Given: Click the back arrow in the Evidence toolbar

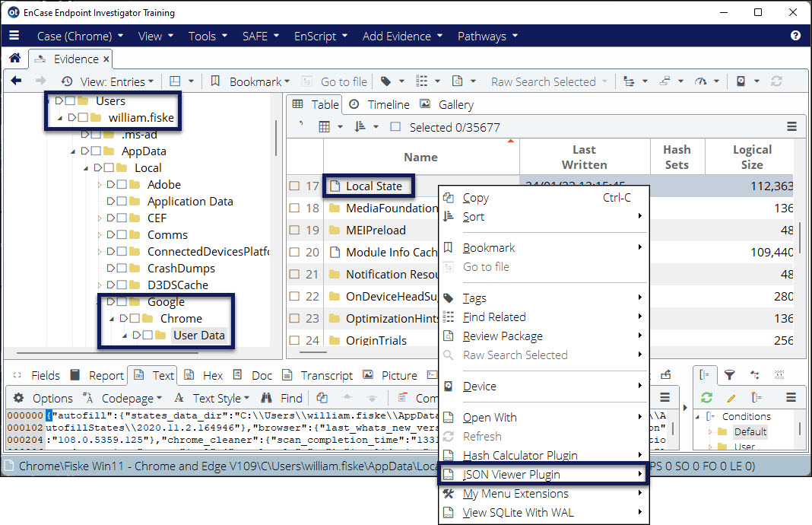Looking at the screenshot, I should coord(16,81).
